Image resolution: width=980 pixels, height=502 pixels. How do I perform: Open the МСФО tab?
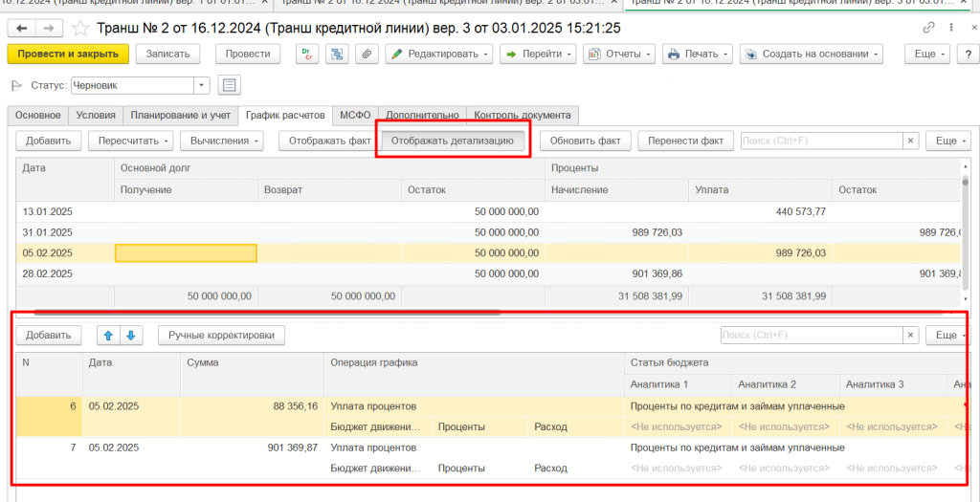coord(355,116)
